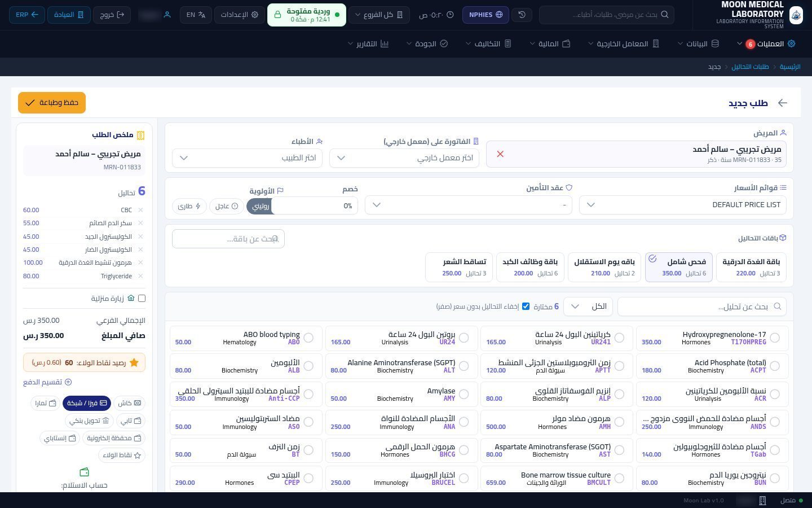The width and height of the screenshot is (812, 508).
Task: Click the discount percentage field
Action: point(316,206)
